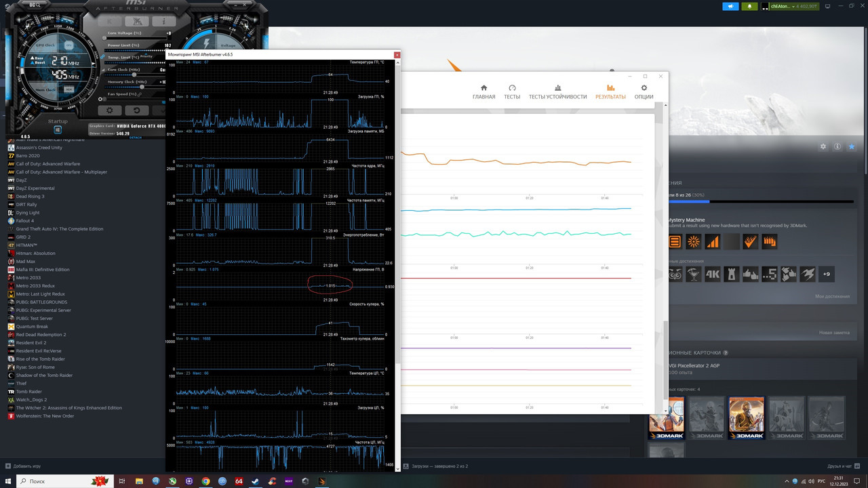Screen dimensions: 868x488
Task: Open the Windows Start menu
Action: point(8,481)
